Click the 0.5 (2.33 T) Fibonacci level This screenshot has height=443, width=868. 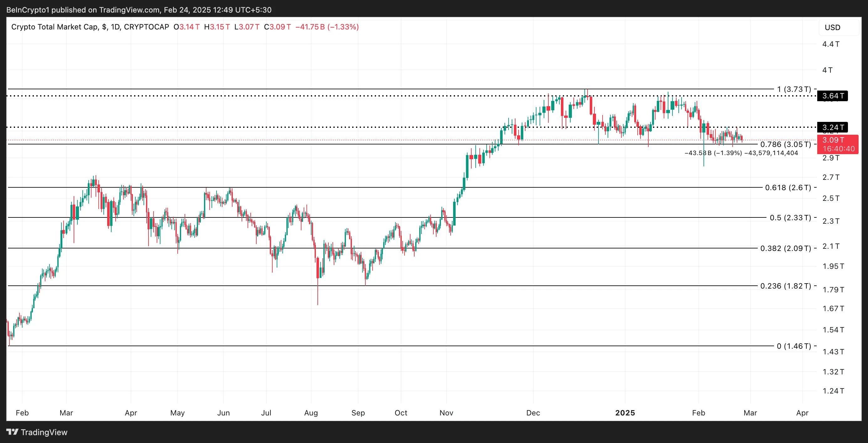tap(790, 218)
